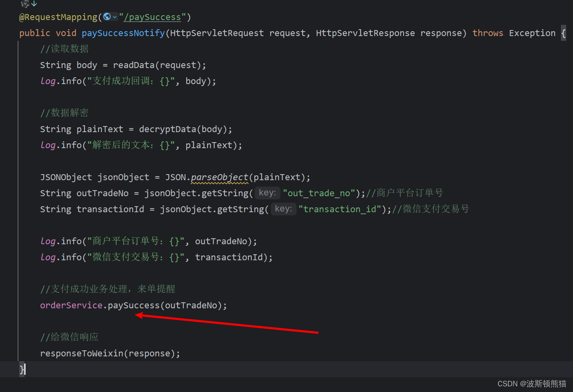573x392 pixels.
Task: Click the comment //数据解密
Action: point(65,113)
